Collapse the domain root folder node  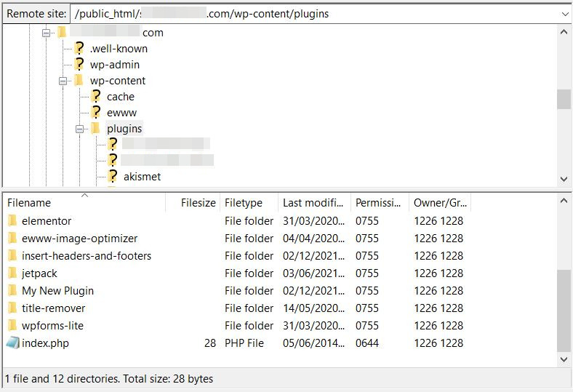(47, 33)
